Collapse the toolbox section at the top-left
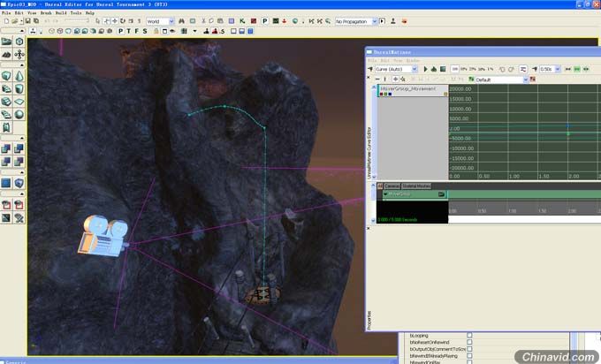 click(22, 31)
